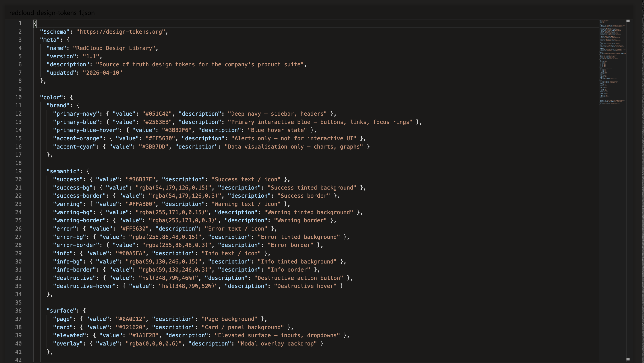This screenshot has height=363, width=644.
Task: Click the "color" key on line 10
Action: point(51,97)
